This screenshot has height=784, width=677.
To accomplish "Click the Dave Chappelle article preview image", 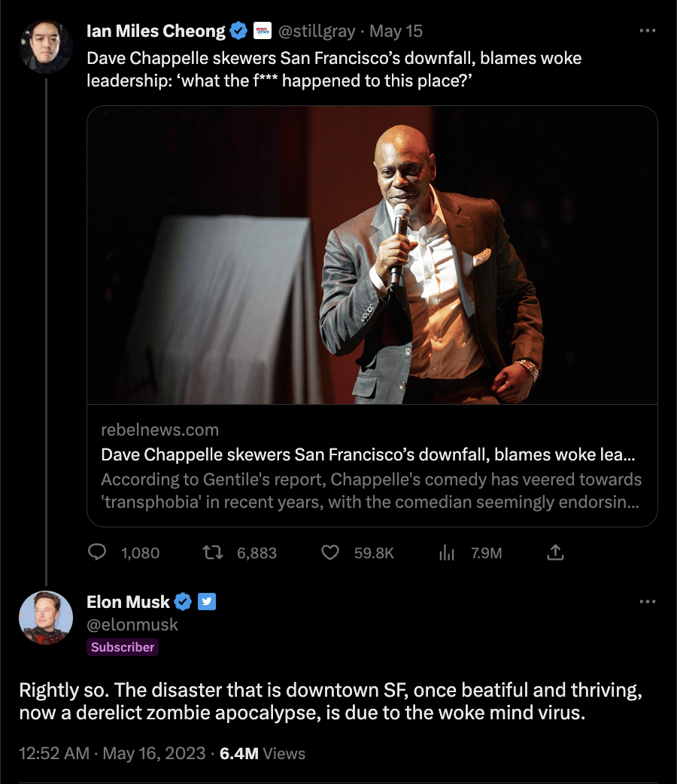I will (x=372, y=256).
